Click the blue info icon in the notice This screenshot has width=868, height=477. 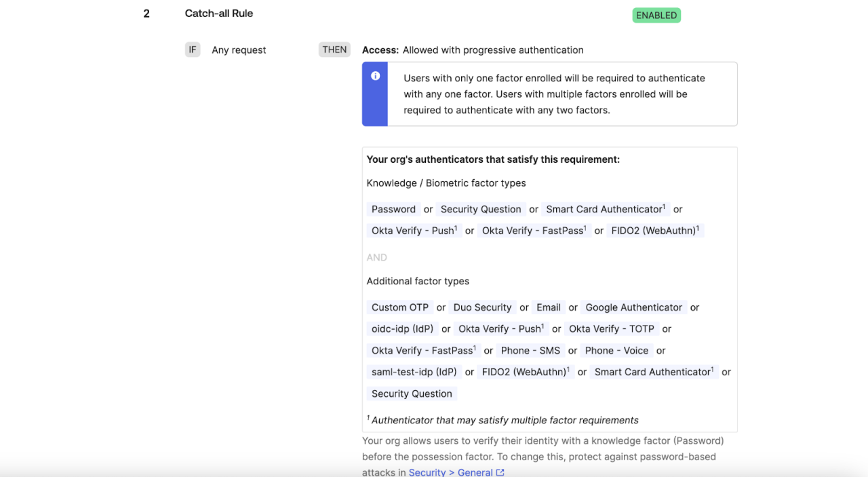375,76
